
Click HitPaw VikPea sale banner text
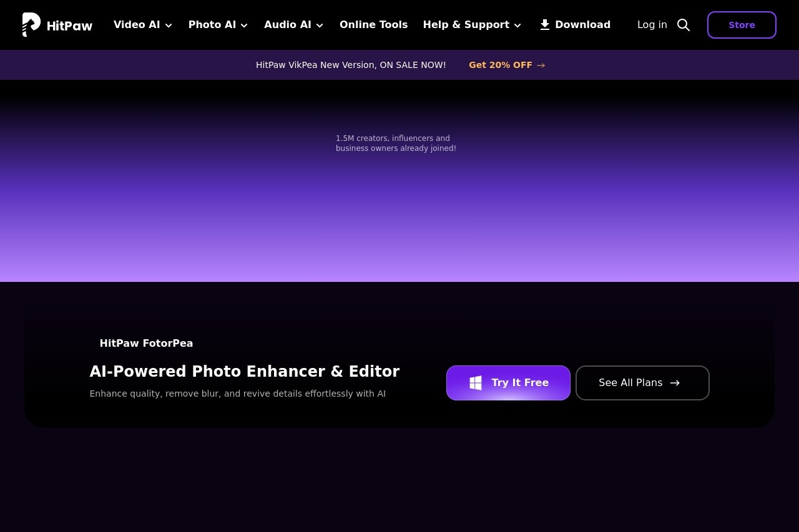(x=351, y=65)
